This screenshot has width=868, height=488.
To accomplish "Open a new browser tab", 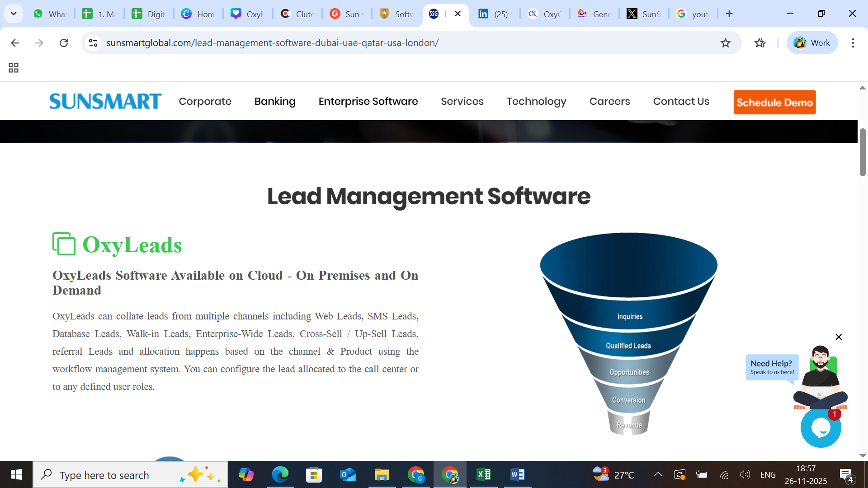I will [729, 14].
